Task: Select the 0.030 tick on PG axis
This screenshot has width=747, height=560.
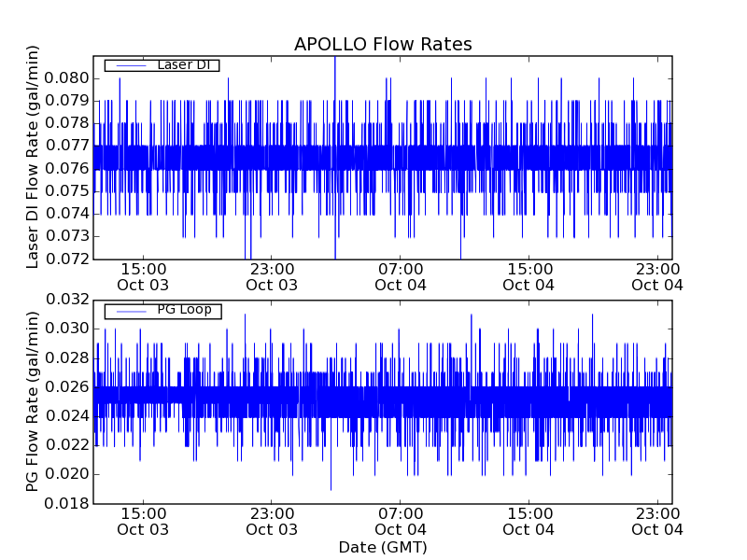Action: (66, 329)
